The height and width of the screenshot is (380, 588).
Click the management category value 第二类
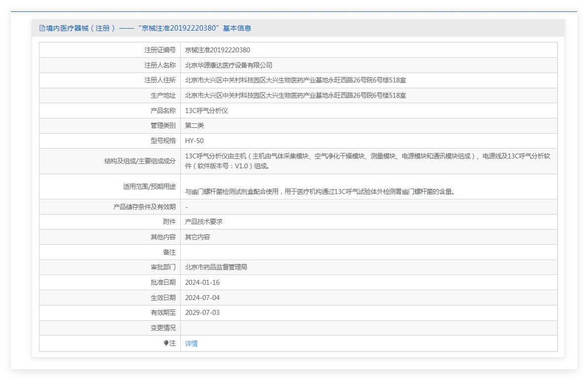(195, 125)
